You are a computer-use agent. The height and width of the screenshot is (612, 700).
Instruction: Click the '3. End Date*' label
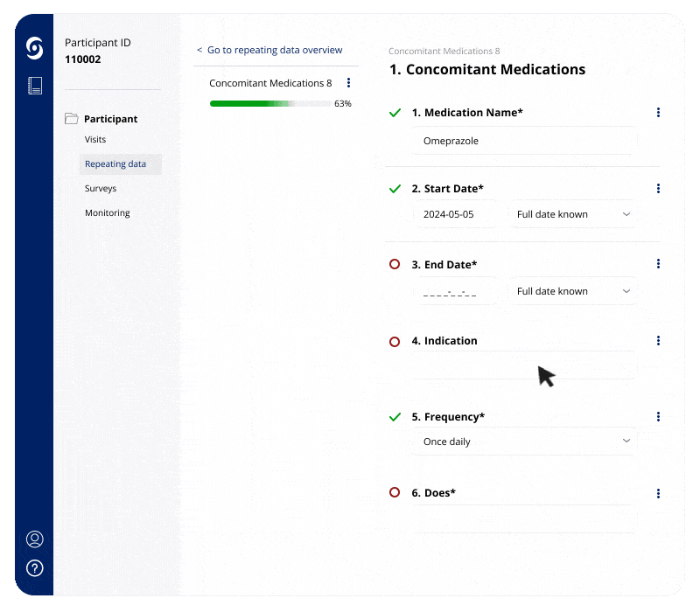coord(444,265)
